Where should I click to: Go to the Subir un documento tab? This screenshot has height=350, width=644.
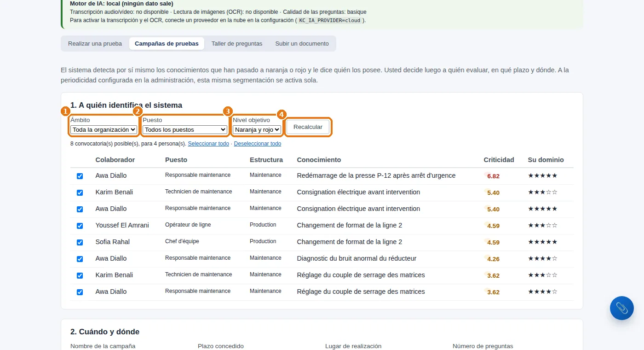tap(302, 44)
